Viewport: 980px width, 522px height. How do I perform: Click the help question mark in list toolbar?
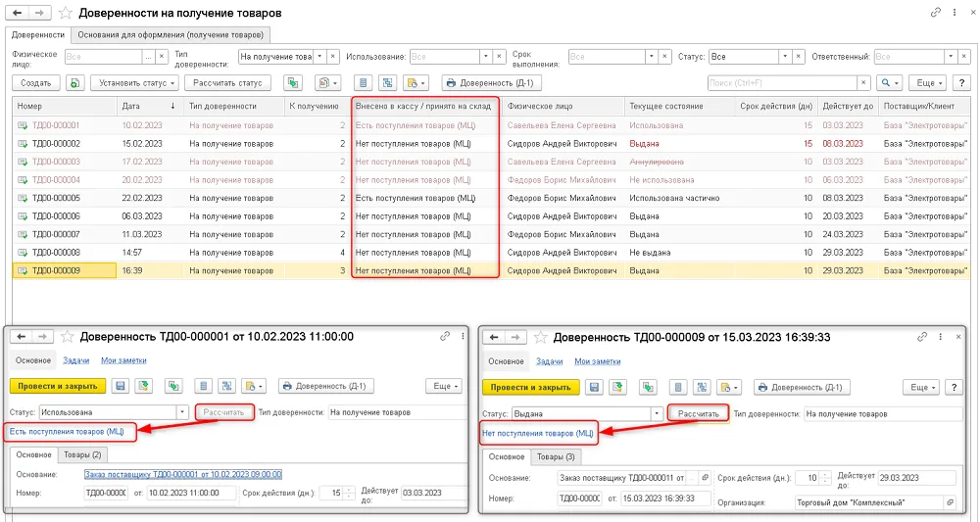(x=962, y=83)
